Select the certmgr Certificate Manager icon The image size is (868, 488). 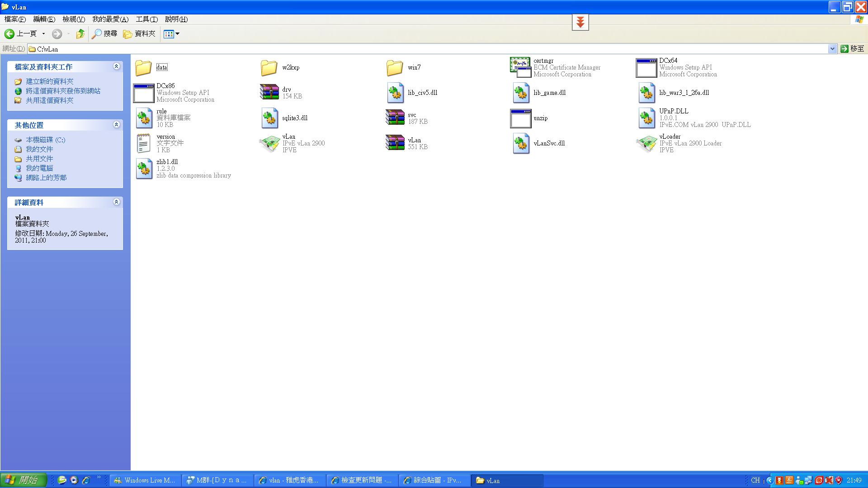(520, 67)
